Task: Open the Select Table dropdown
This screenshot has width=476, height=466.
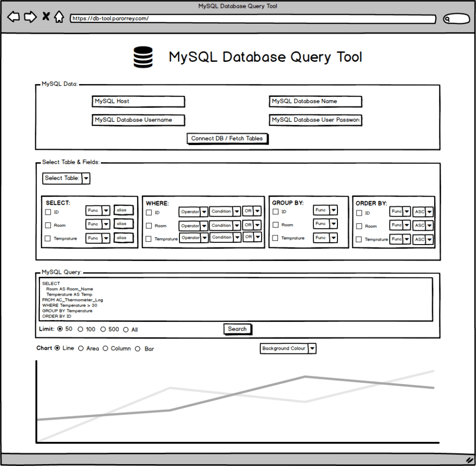Action: click(x=66, y=178)
